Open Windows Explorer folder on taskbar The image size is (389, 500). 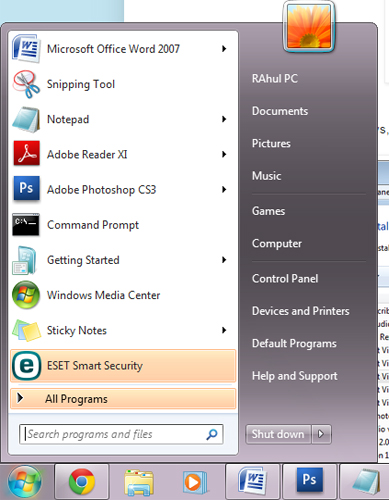pos(139,482)
